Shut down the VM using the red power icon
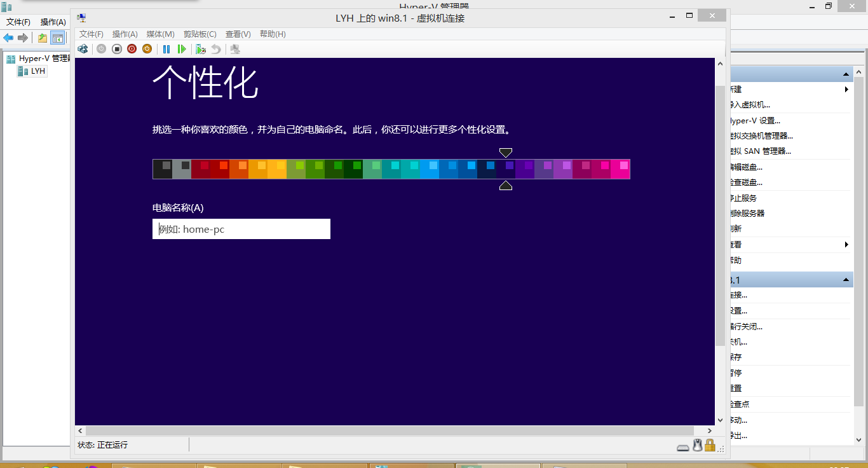868x468 pixels. point(132,49)
